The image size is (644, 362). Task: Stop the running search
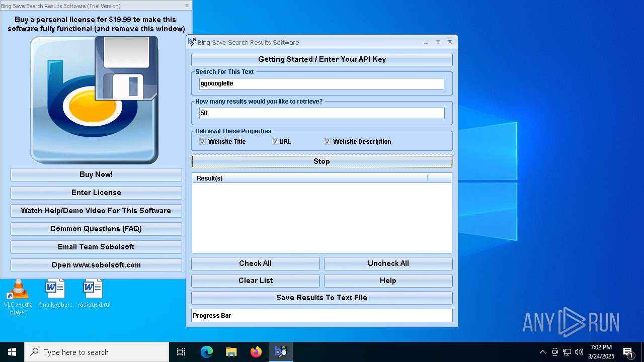point(322,161)
